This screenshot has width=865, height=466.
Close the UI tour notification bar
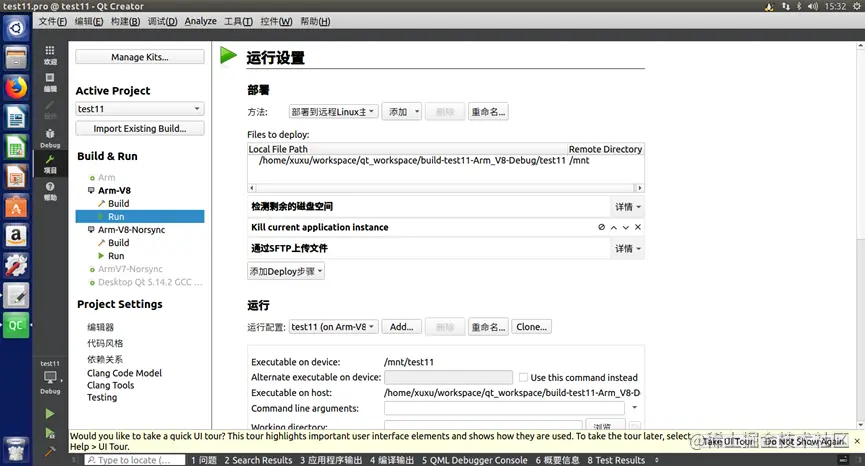click(857, 441)
